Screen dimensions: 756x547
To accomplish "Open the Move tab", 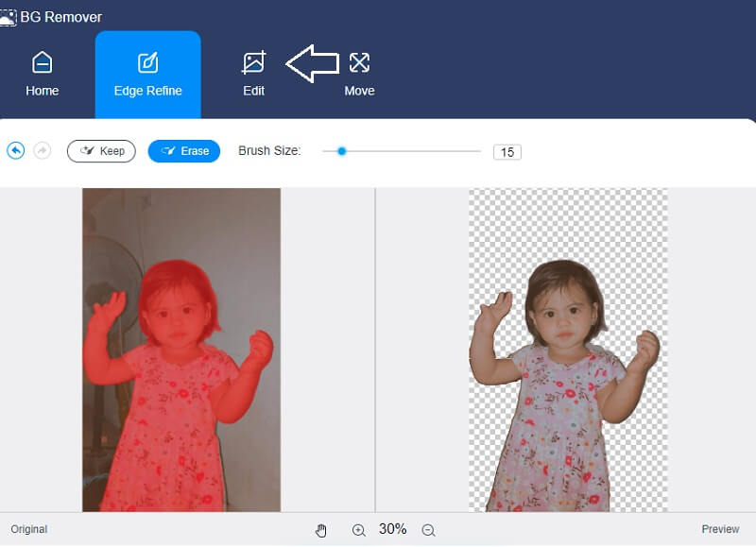I will (x=359, y=75).
